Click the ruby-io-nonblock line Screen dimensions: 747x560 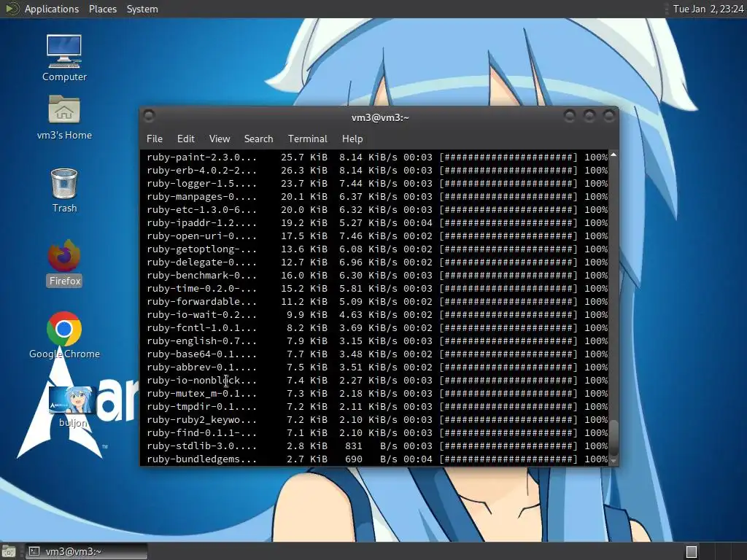coord(377,381)
